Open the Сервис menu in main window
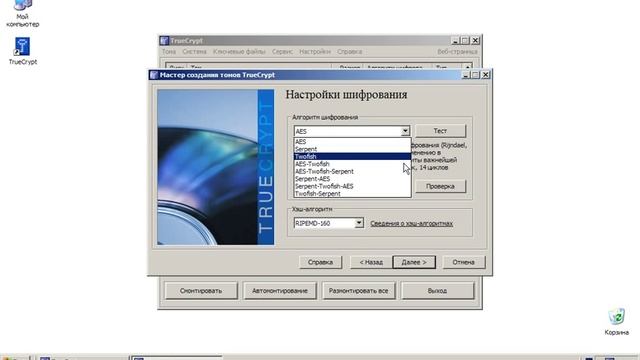Screen dimensions: 640x360 point(282,51)
